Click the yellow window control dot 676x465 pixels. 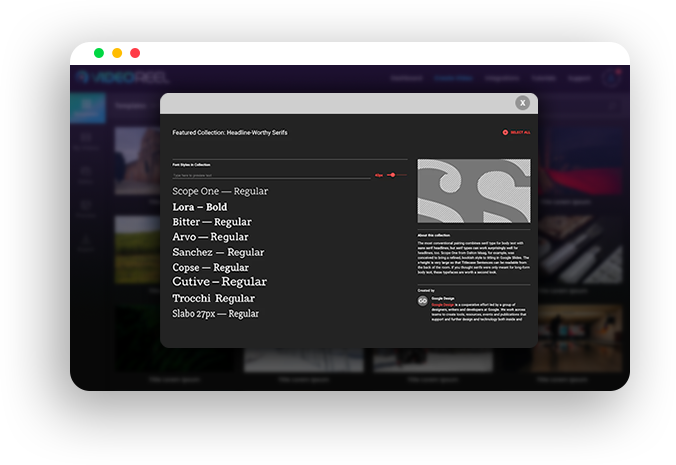117,53
